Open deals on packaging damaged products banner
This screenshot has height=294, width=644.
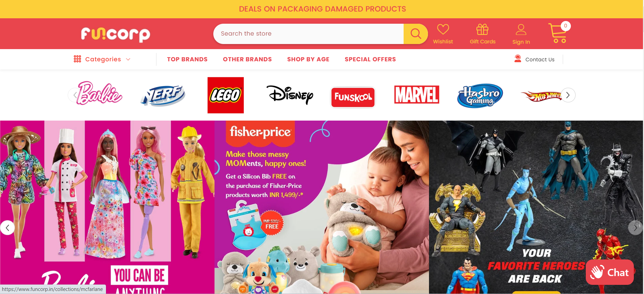322,9
